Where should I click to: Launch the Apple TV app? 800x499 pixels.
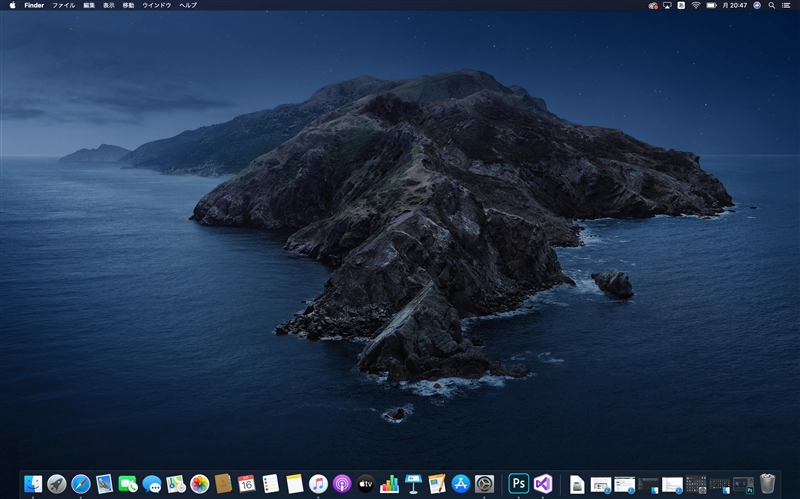(x=365, y=484)
